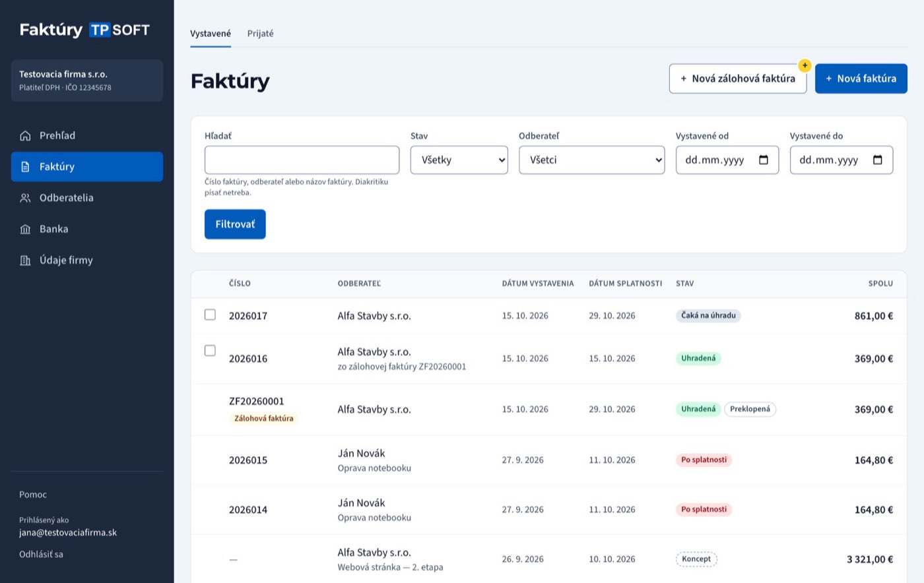
Task: Open the Stav dropdown showing Všetky
Action: pyautogui.click(x=459, y=160)
